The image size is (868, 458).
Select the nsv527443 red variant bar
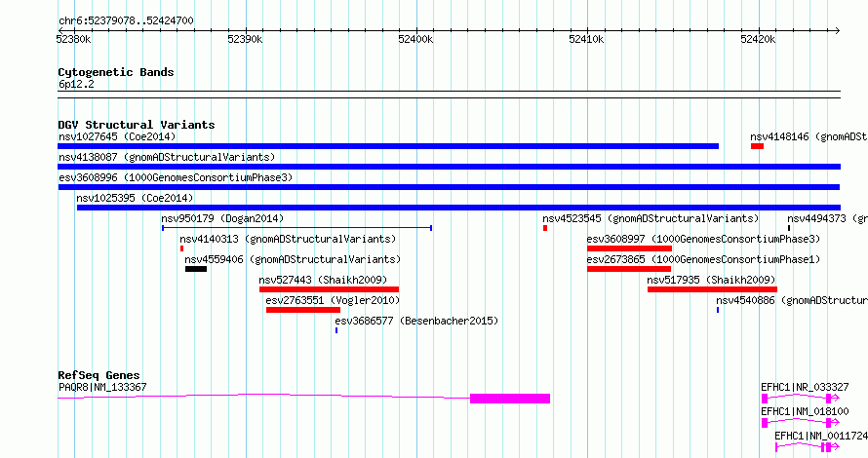pos(329,289)
